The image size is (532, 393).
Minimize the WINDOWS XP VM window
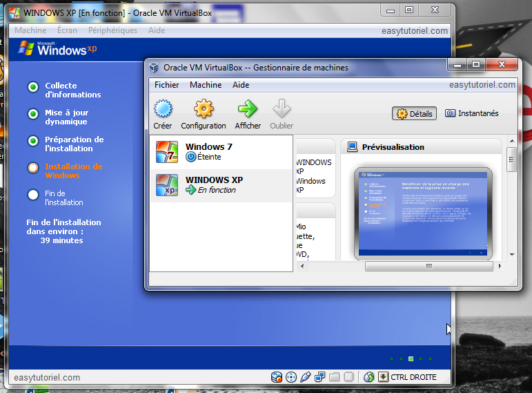[x=391, y=10]
